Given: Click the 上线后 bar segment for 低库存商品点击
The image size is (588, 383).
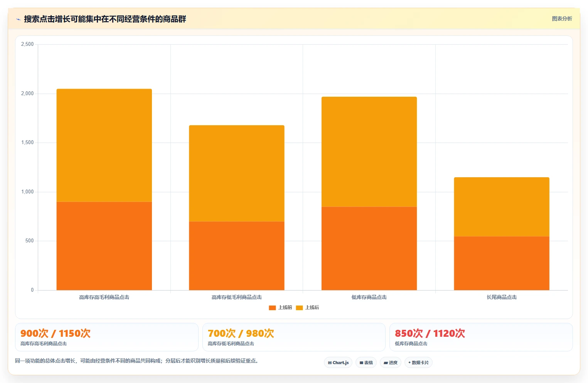Looking at the screenshot, I should 369,152.
